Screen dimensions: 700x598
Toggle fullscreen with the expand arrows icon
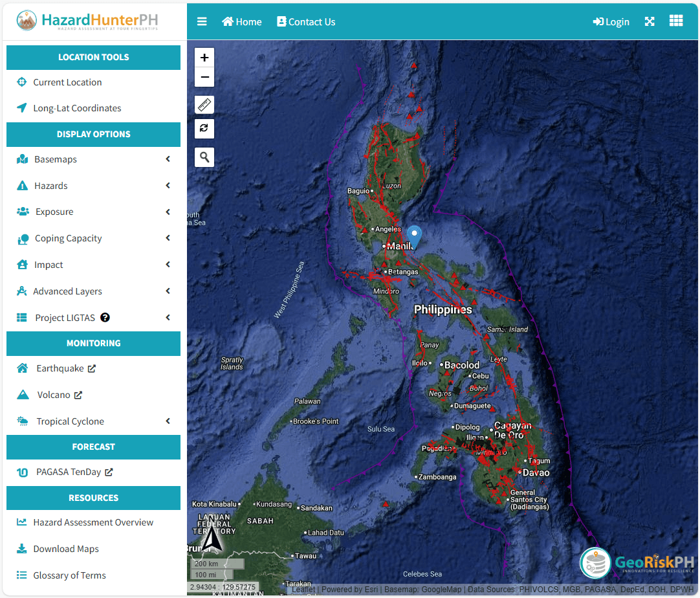pos(650,21)
